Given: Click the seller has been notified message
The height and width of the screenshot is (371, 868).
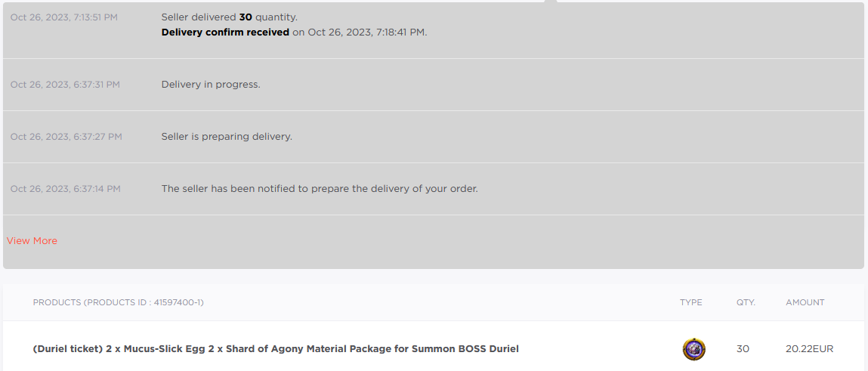Looking at the screenshot, I should (x=320, y=189).
